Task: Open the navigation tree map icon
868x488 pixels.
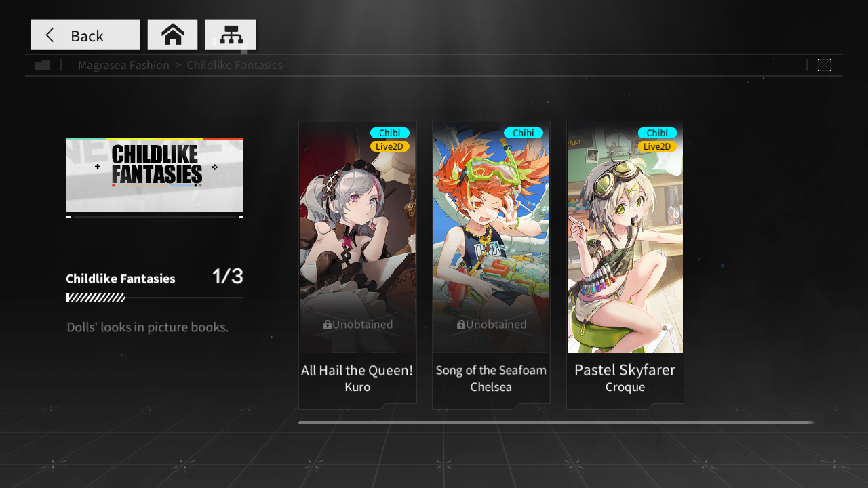Action: click(231, 35)
